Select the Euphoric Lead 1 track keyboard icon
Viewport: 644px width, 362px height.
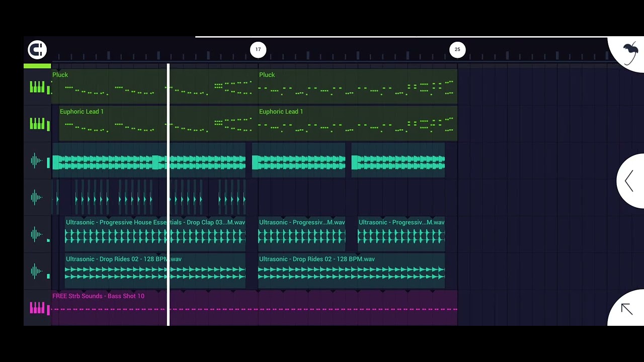[x=37, y=124]
